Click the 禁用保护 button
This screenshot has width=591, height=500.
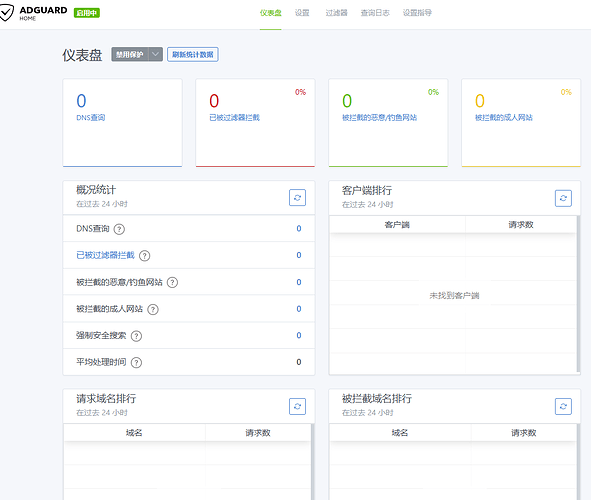[130, 54]
